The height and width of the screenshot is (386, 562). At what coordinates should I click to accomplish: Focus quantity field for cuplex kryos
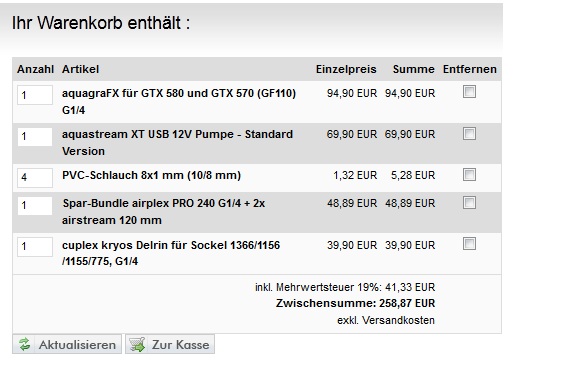35,247
